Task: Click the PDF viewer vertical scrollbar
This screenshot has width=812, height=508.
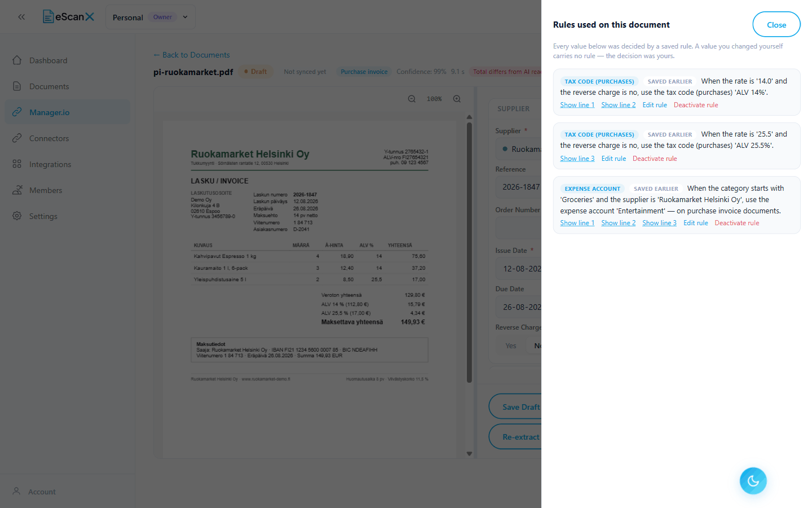Action: (469, 253)
